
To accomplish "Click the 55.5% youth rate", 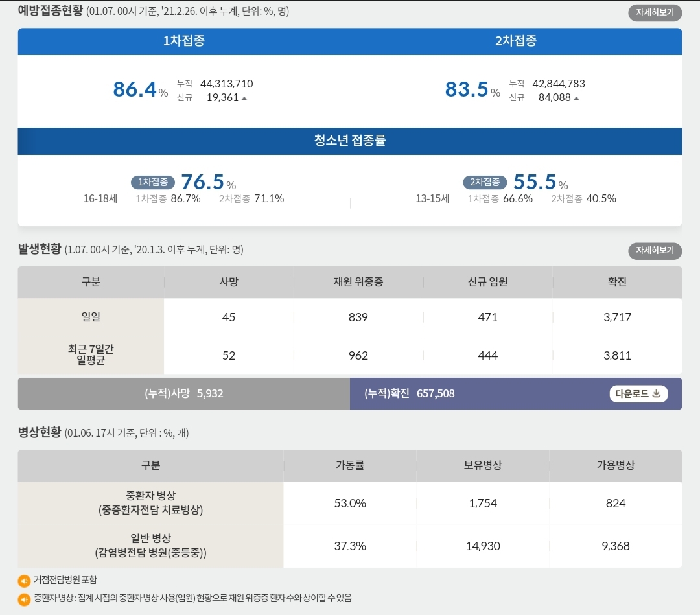I will click(x=540, y=182).
